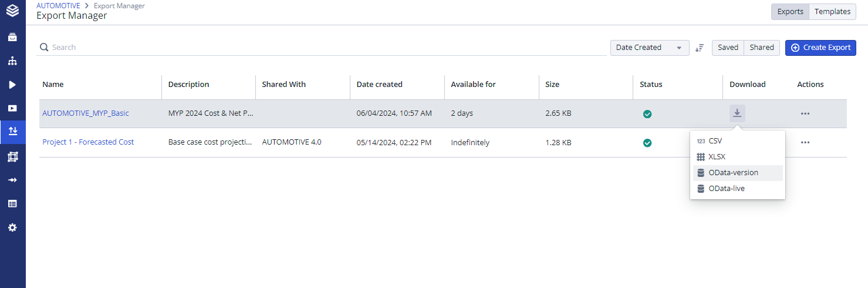Open the hierarchy tree sidebar icon

[12, 61]
